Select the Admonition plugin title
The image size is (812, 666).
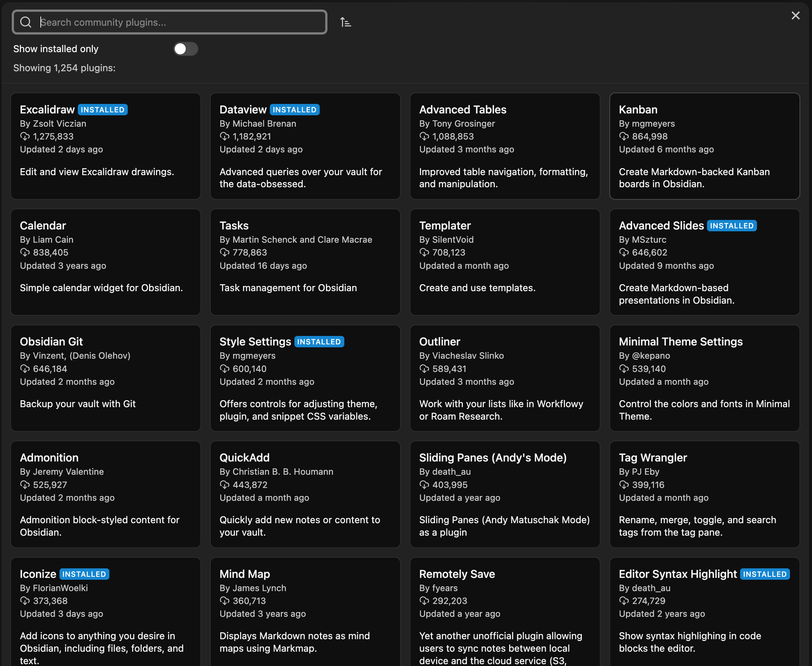(49, 458)
